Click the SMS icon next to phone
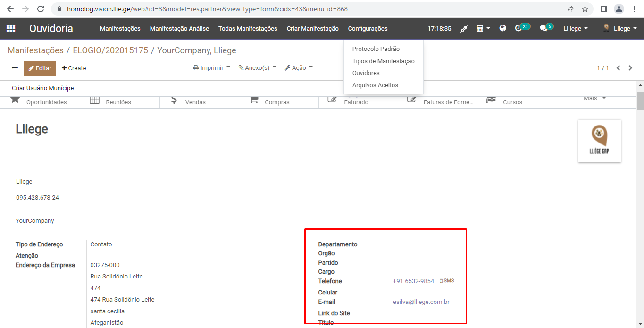Screen dimensions: 644x328 (446, 281)
